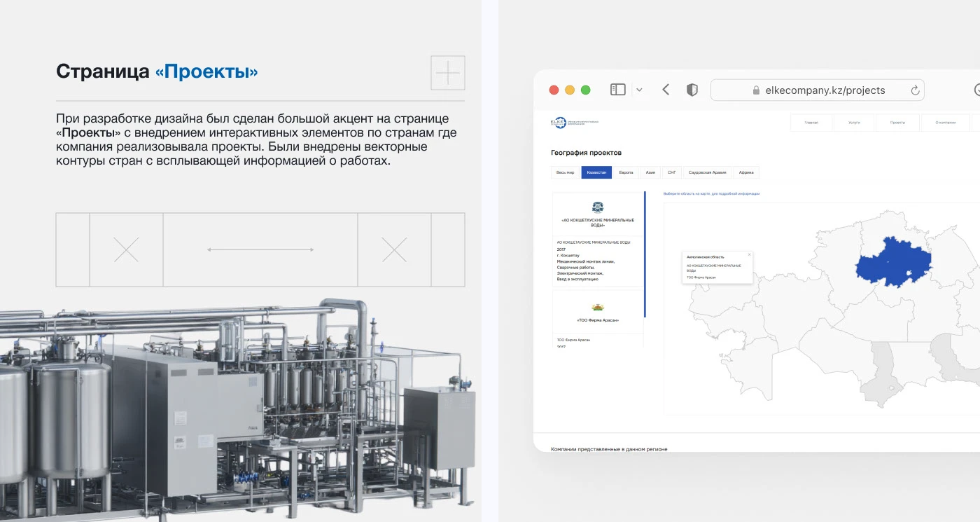Switch to the Саудовская Аравия tab
Image resolution: width=980 pixels, height=522 pixels.
click(707, 172)
